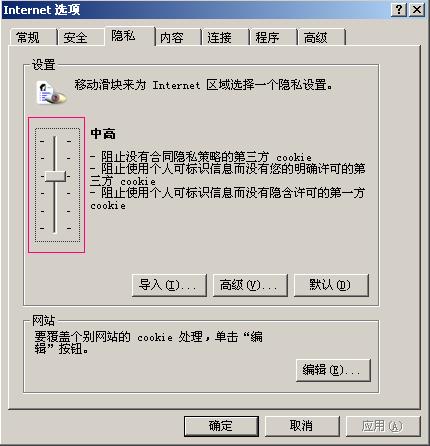The image size is (430, 446).
Task: Click the 应用(A) button
Action: [x=383, y=426]
